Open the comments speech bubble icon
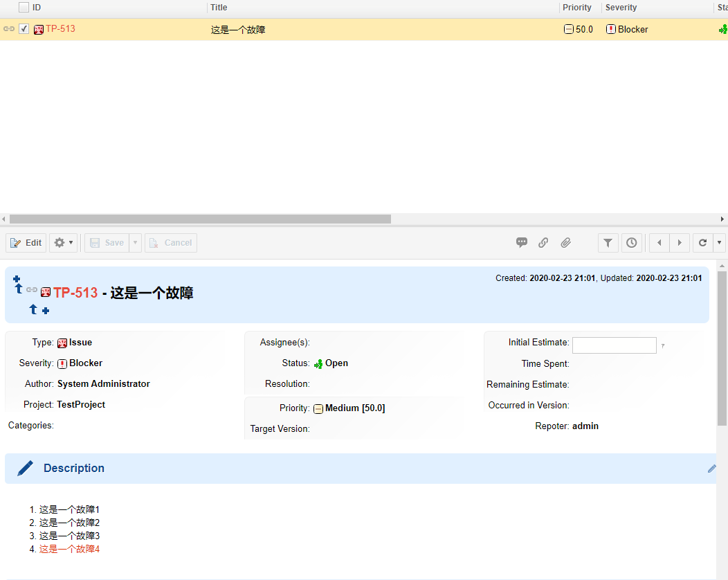 521,242
